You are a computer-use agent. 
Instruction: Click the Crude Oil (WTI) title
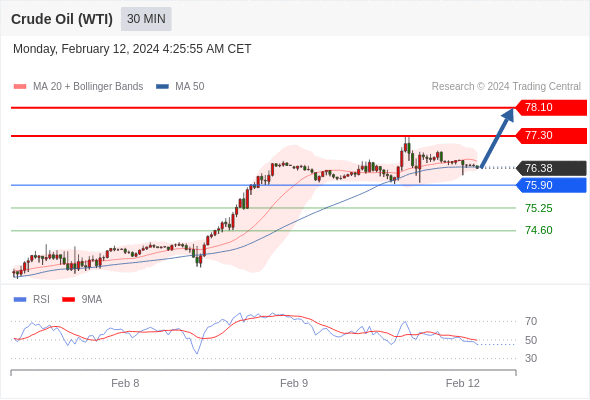click(62, 19)
